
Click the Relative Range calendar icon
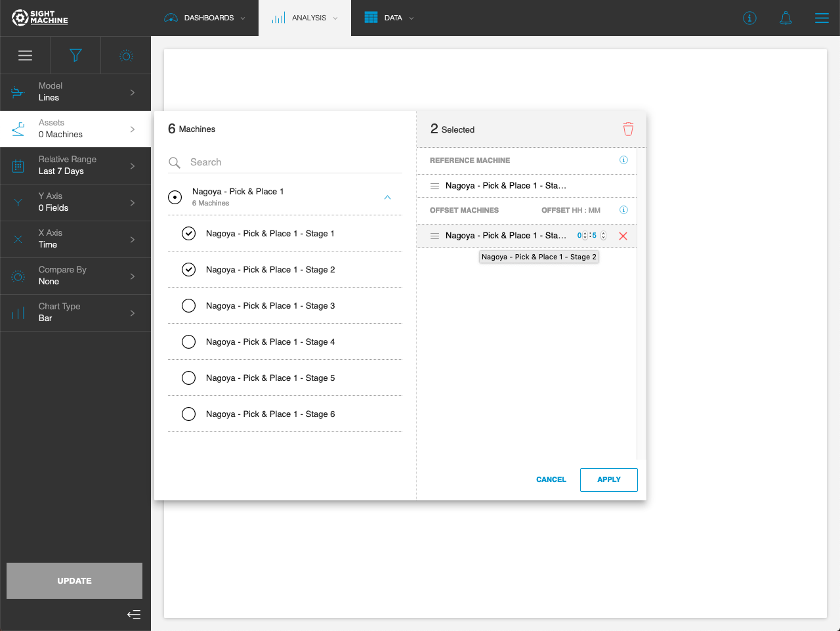click(x=18, y=165)
